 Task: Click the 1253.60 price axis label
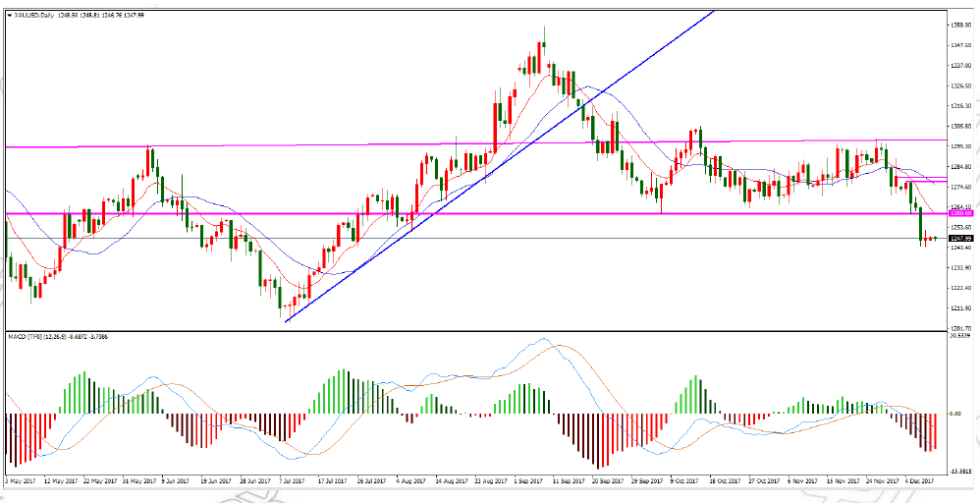[x=959, y=228]
